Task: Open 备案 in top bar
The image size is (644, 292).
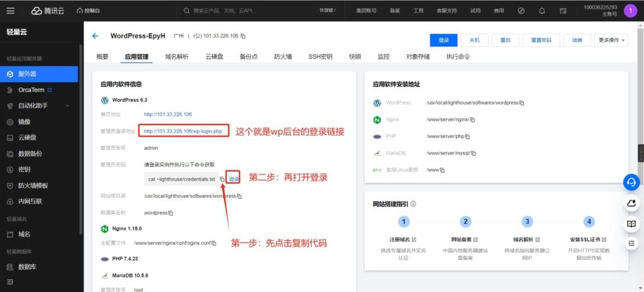Action: [x=395, y=11]
